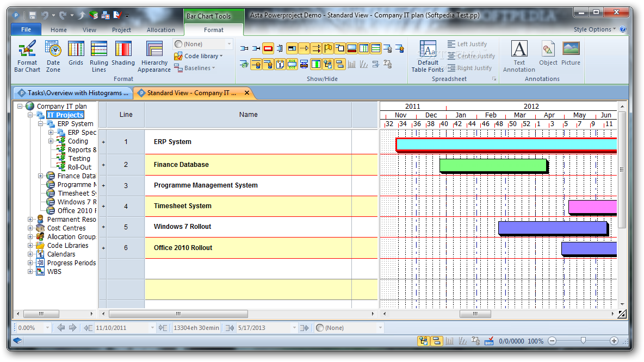The height and width of the screenshot is (362, 644).
Task: Insert a Picture annotation
Action: pyautogui.click(x=571, y=53)
